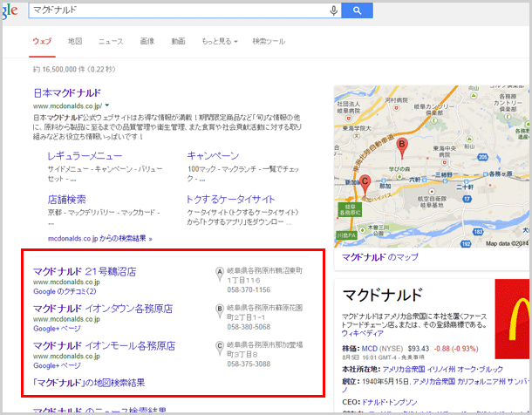Open the ウィキペディア link in knowledge panel

[x=362, y=334]
